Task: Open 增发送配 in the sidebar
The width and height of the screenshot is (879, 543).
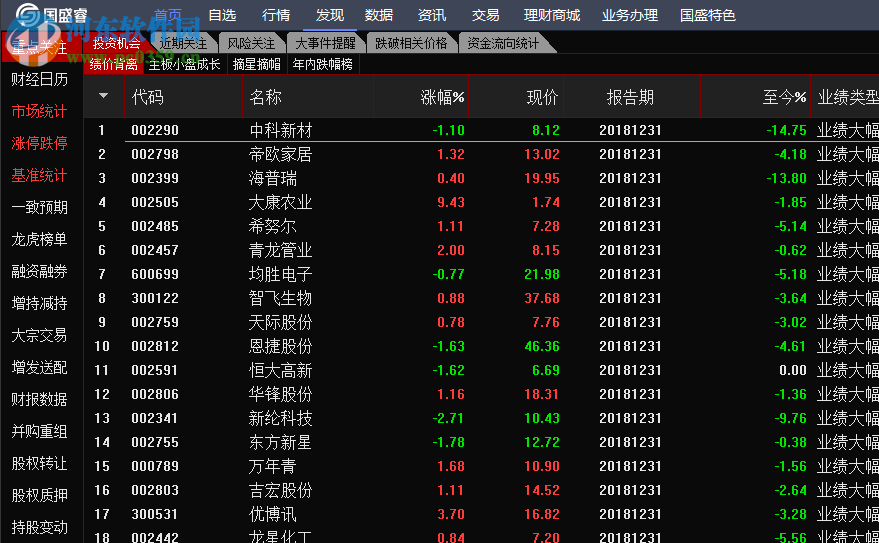Action: 39,367
